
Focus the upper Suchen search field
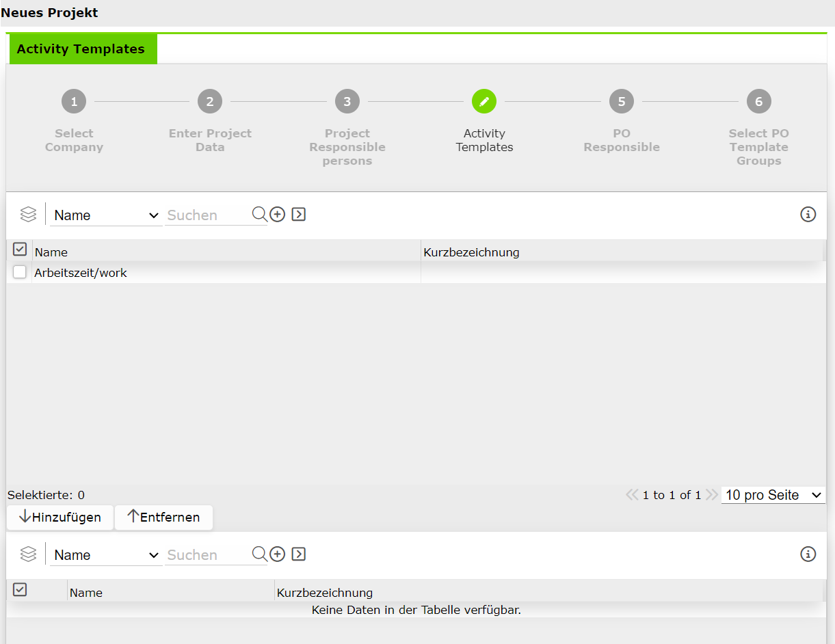(x=208, y=215)
